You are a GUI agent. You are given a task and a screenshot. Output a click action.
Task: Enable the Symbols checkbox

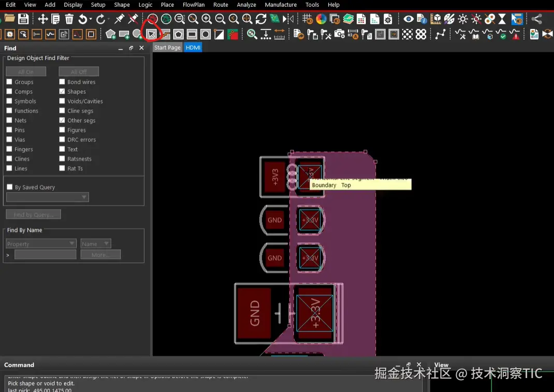pyautogui.click(x=9, y=101)
